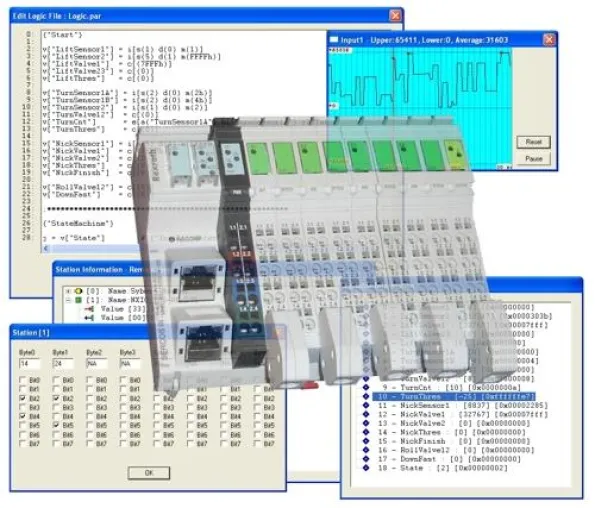Click the green module icon for entry [1]
The width and height of the screenshot is (595, 508).
tap(79, 300)
